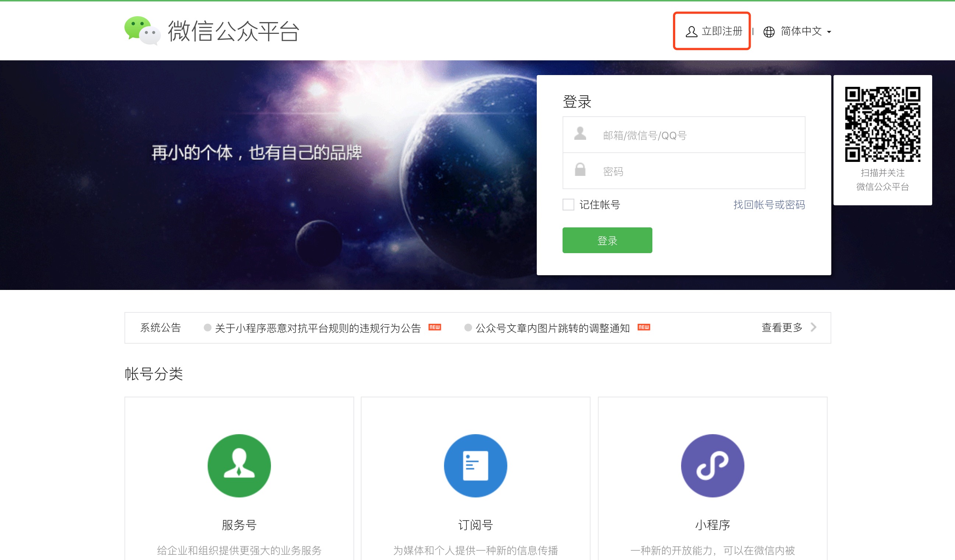Click the 记住帐号 label text
The height and width of the screenshot is (560, 955).
click(x=599, y=205)
